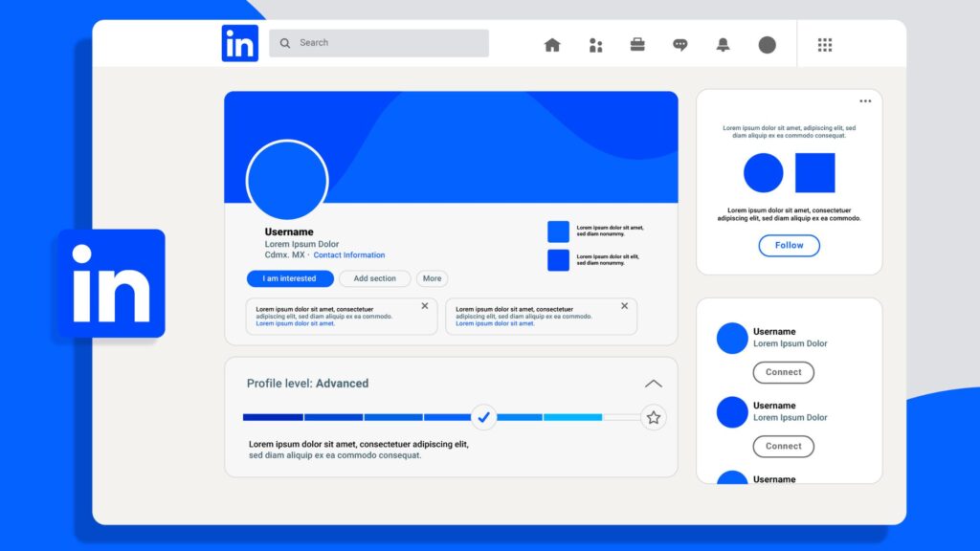
Task: Collapse the Profile level section
Action: coord(654,384)
